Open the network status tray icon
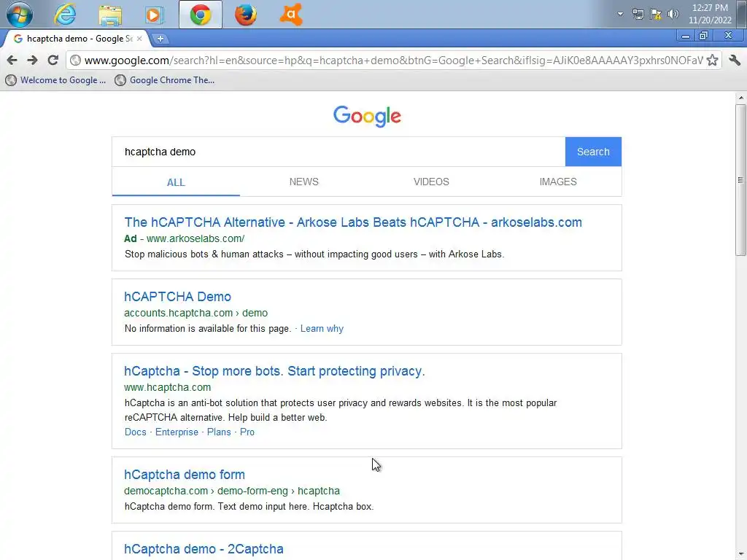 (x=638, y=14)
